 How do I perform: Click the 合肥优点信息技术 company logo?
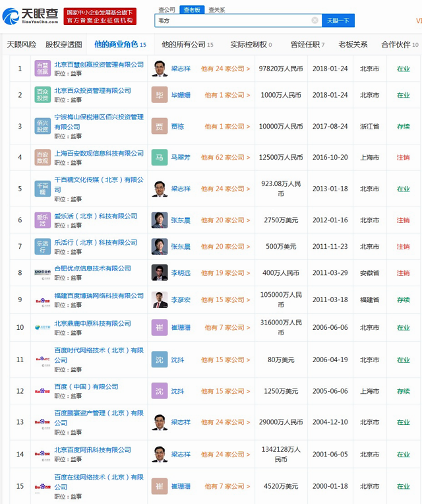(42, 272)
